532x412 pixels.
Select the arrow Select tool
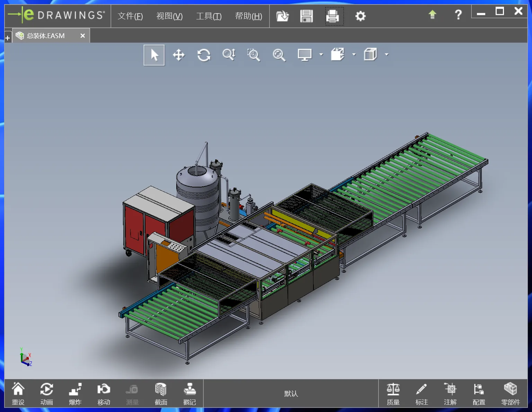(x=154, y=55)
